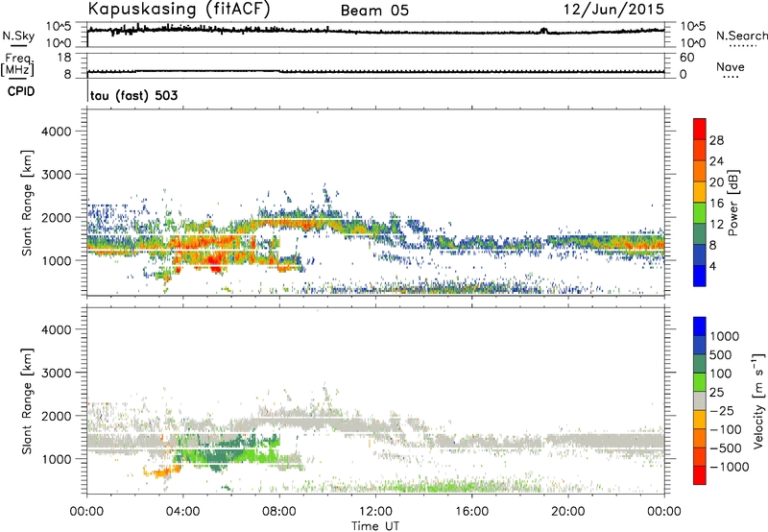The width and height of the screenshot is (768, 532).
Task: Click the 08:00 time axis label
Action: 279,512
